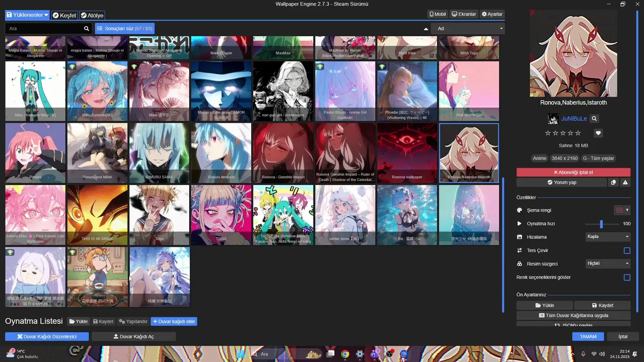Open the Windows Start menu
The image size is (644, 362).
(x=240, y=354)
